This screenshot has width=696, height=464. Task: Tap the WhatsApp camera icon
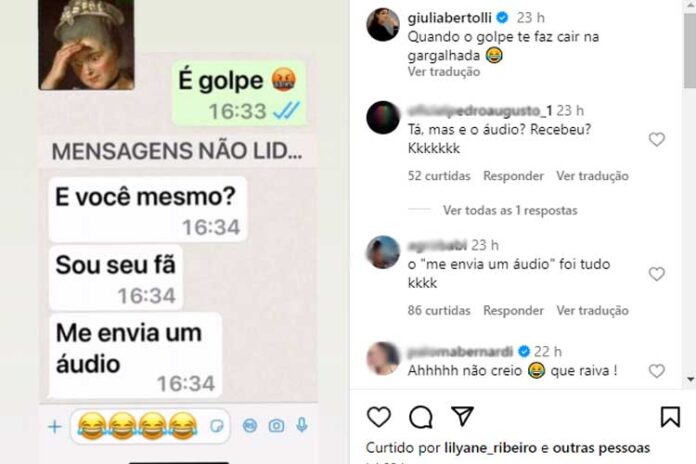pos(276,426)
